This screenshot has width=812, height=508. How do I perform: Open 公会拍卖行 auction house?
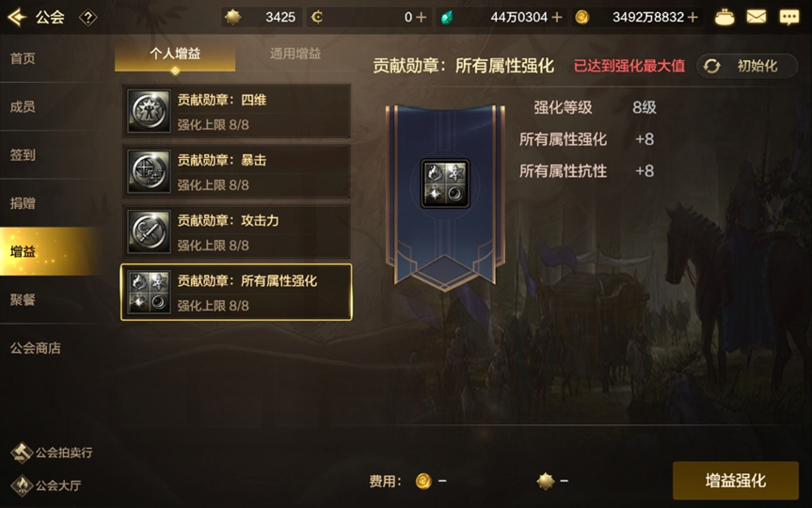[52, 452]
